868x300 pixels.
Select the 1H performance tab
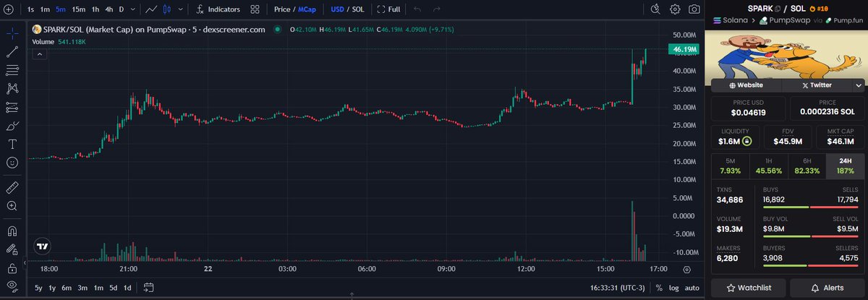pyautogui.click(x=768, y=166)
